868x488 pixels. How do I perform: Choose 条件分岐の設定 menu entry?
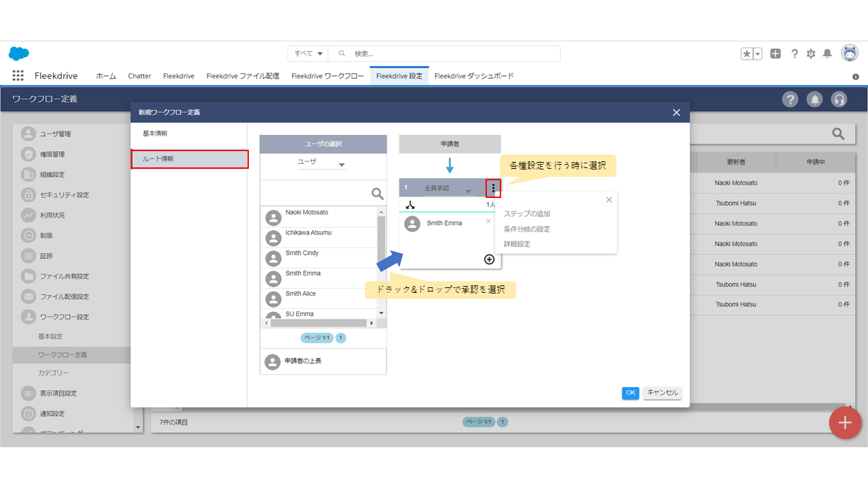(527, 229)
